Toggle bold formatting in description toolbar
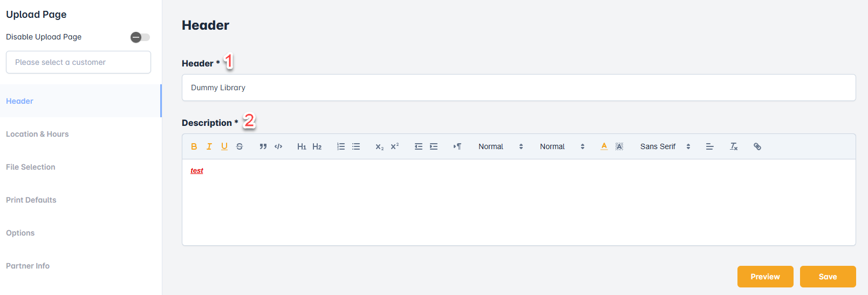 point(194,146)
